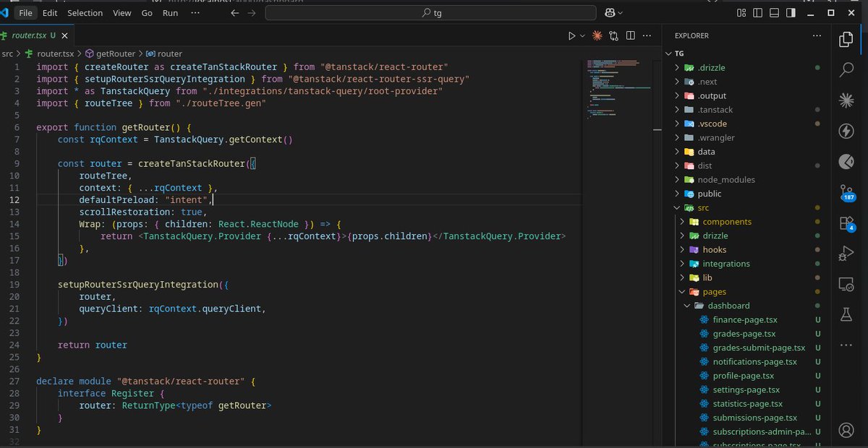868x448 pixels.
Task: Open the Remote Explorer view
Action: pyautogui.click(x=846, y=284)
